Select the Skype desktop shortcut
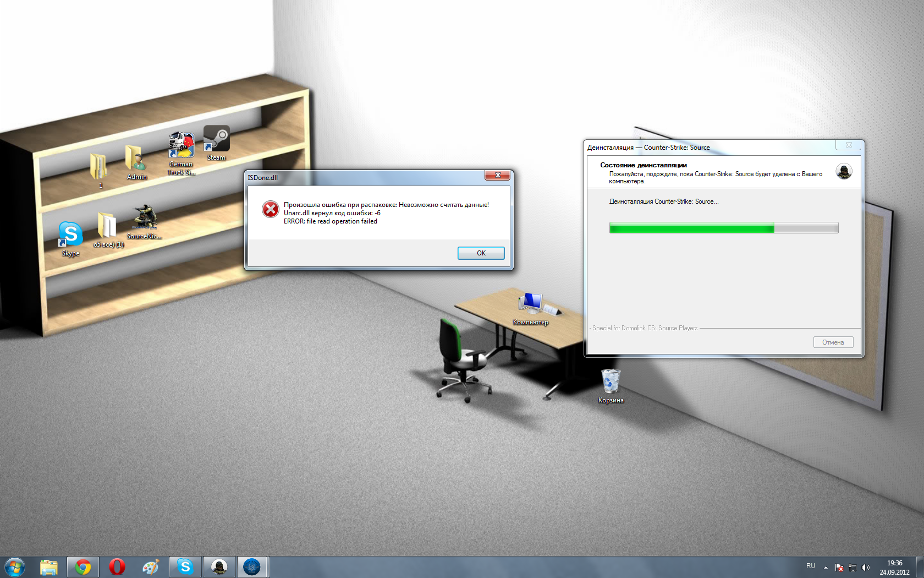This screenshot has width=924, height=578. 71,239
